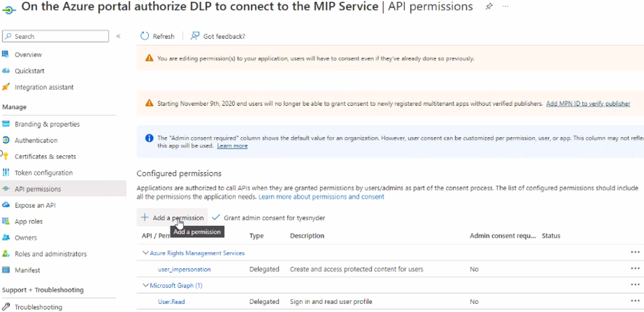
Task: Follow the Add MPN ID to verify publisher link
Action: pyautogui.click(x=588, y=104)
